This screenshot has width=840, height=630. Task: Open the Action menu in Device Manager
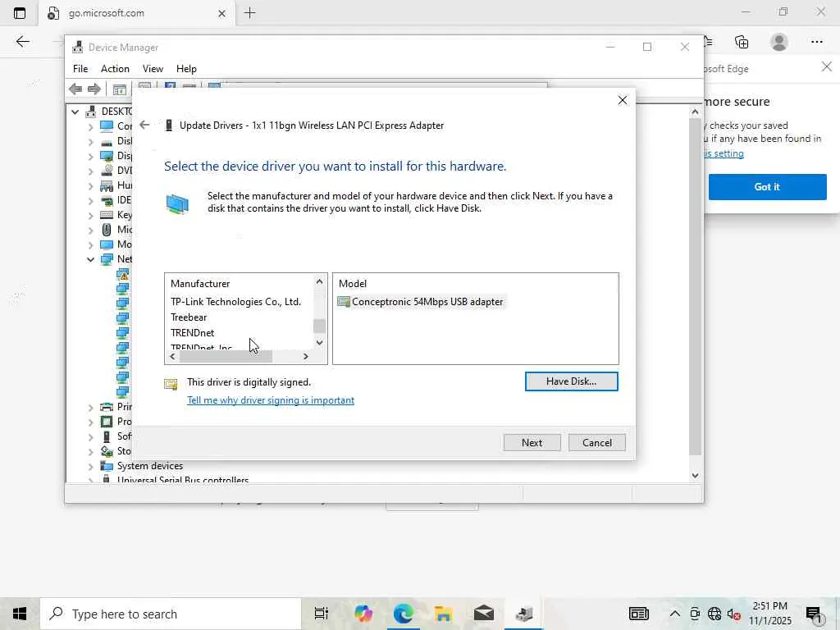(115, 69)
